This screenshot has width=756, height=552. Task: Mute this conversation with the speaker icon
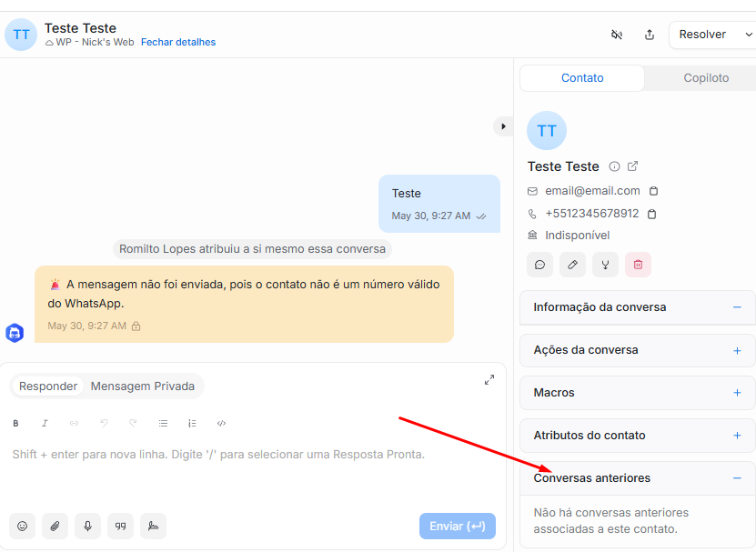617,35
